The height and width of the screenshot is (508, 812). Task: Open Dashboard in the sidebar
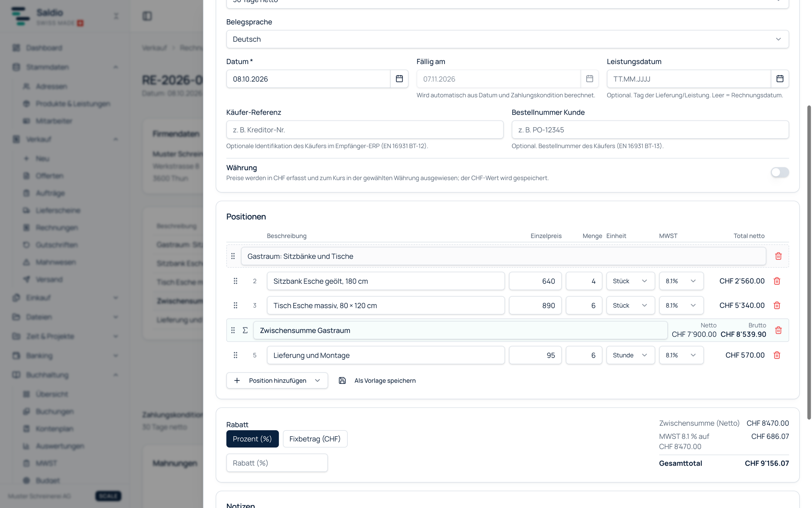pos(44,48)
